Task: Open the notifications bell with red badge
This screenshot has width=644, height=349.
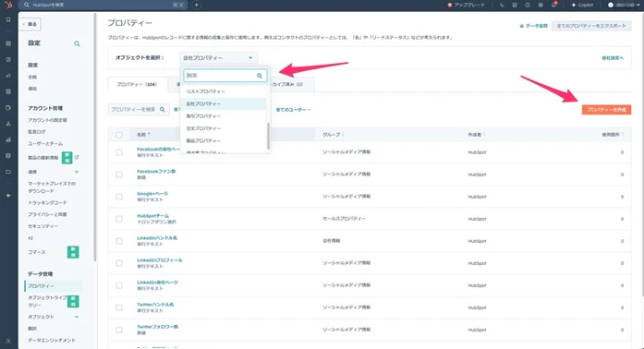Action: click(553, 5)
